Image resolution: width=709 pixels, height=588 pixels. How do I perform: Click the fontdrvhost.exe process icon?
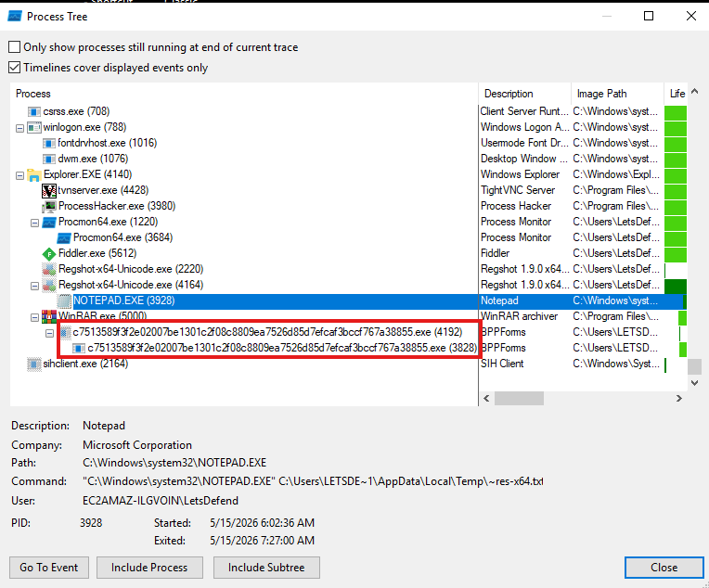pyautogui.click(x=49, y=143)
